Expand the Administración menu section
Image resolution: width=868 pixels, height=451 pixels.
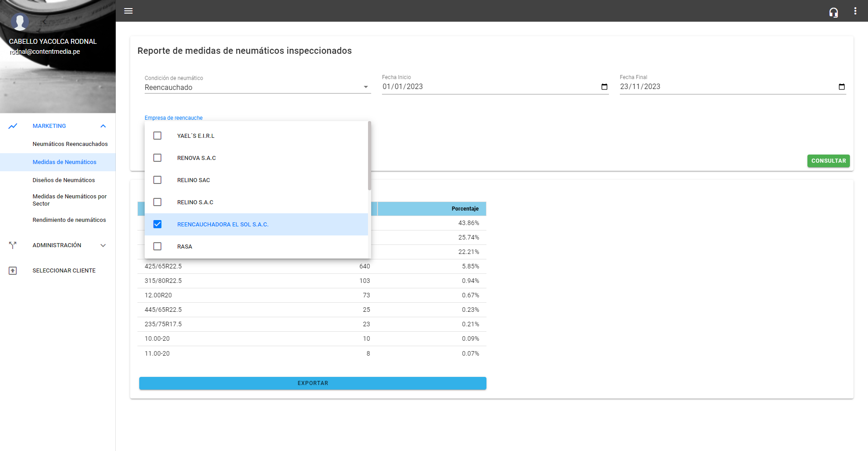click(x=103, y=245)
